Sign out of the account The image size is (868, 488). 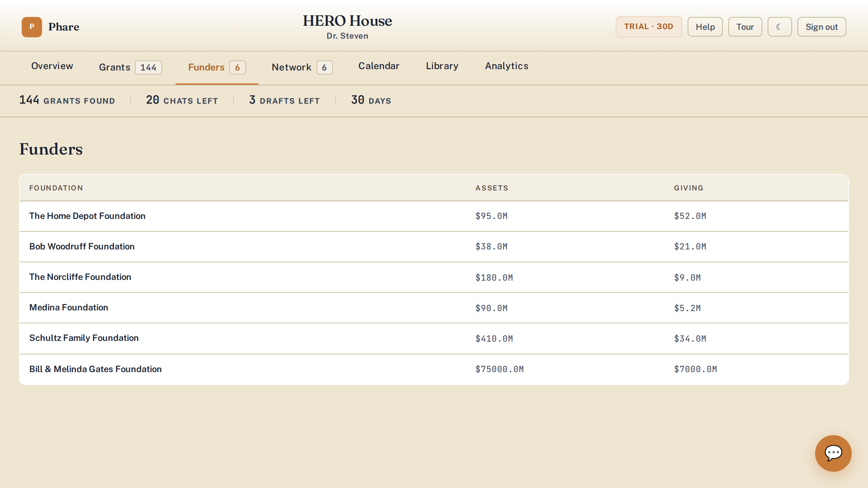pyautogui.click(x=822, y=27)
